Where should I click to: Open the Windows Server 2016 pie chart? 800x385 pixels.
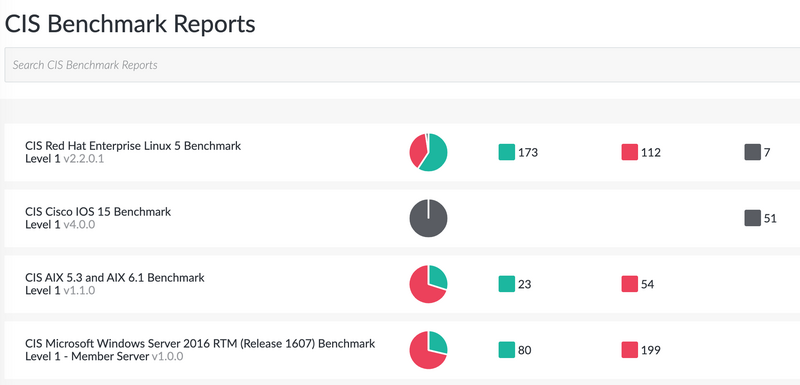pyautogui.click(x=429, y=350)
